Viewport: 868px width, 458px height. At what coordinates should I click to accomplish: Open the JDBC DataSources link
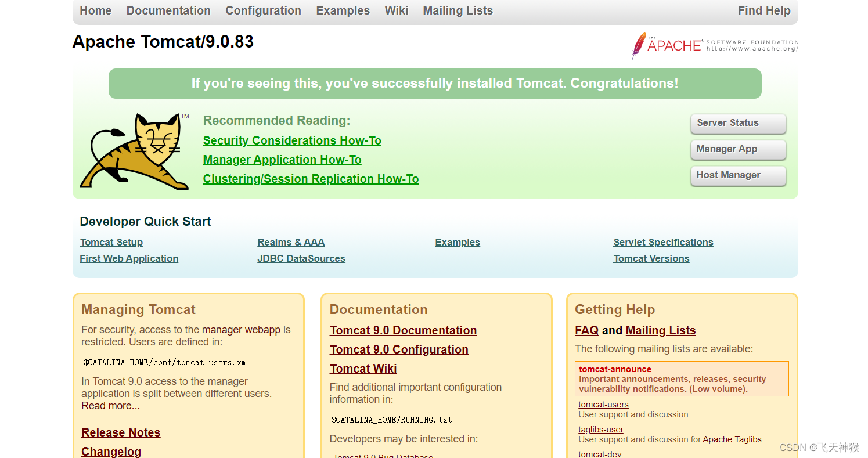point(301,258)
